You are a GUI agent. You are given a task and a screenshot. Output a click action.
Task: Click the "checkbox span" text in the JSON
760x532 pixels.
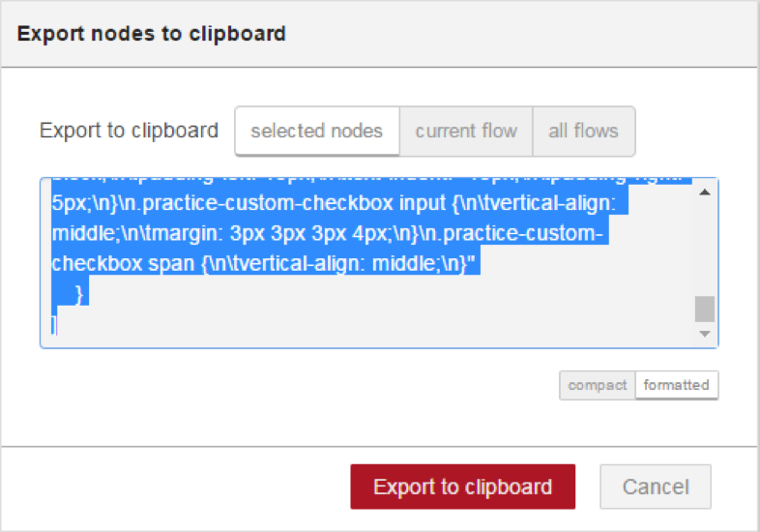pos(123,264)
